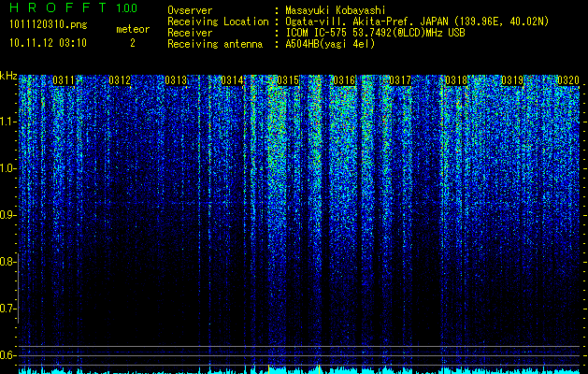Click the 0.6 kHz axis label
This screenshot has height=374, width=588.
pyautogui.click(x=7, y=355)
